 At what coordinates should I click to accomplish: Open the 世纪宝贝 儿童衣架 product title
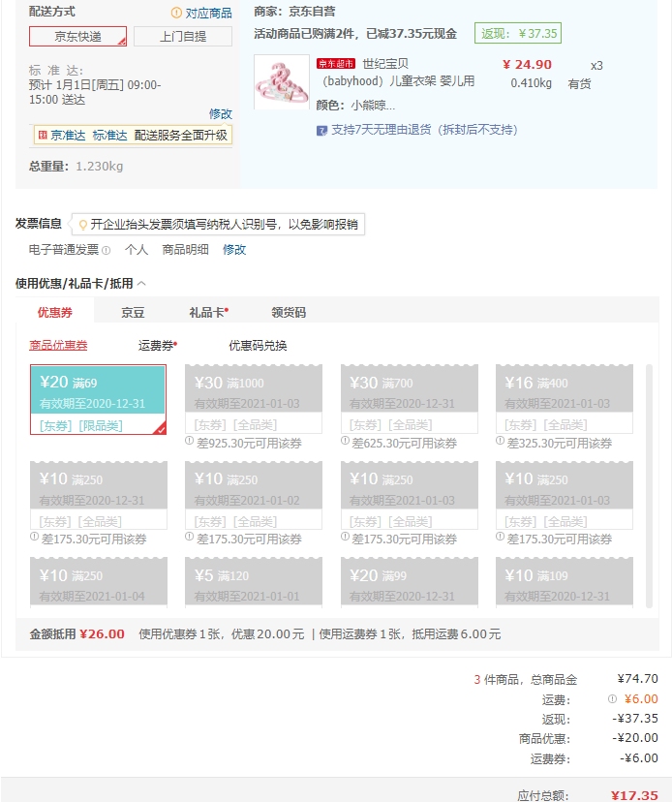point(395,73)
